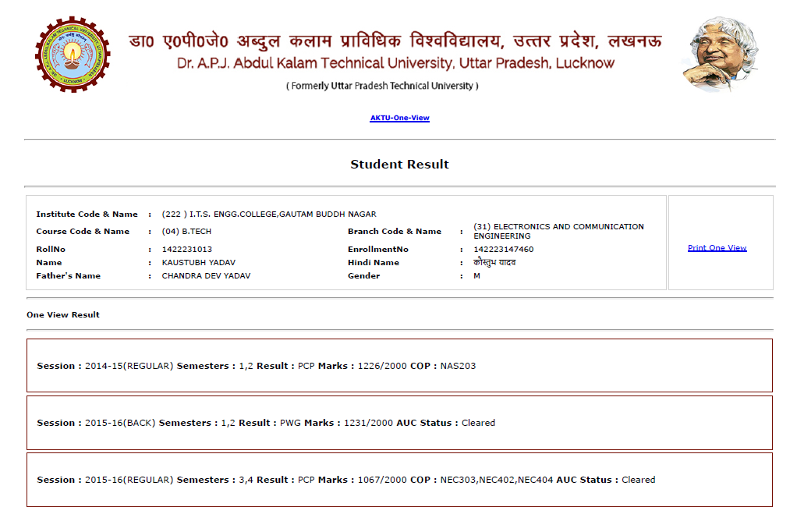The width and height of the screenshot is (797, 532).
Task: Select marks 1226/2000 value
Action: 381,366
